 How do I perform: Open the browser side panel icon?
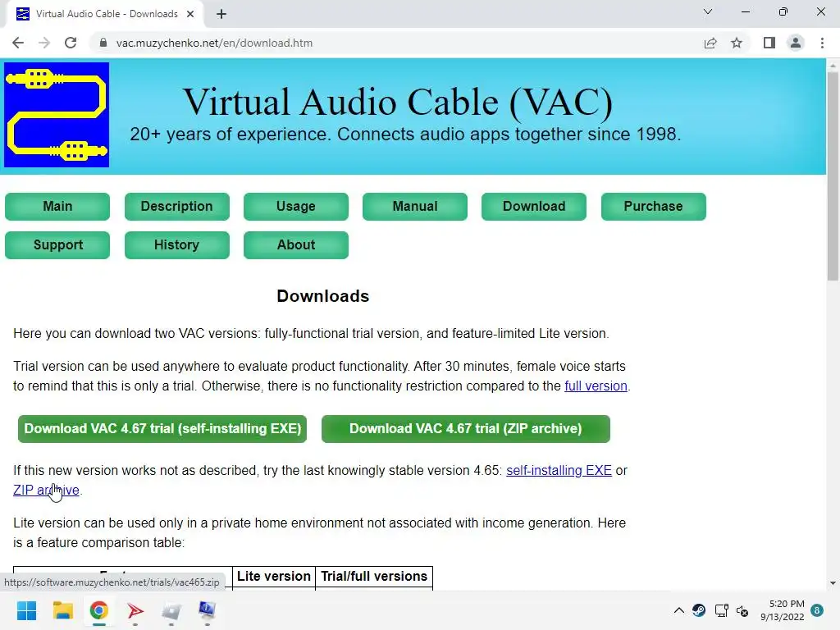tap(769, 43)
